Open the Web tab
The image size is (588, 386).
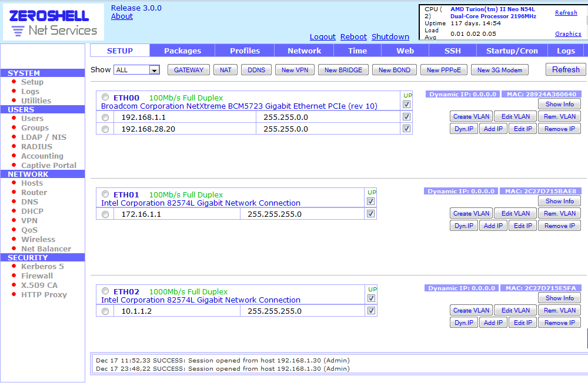(x=405, y=51)
